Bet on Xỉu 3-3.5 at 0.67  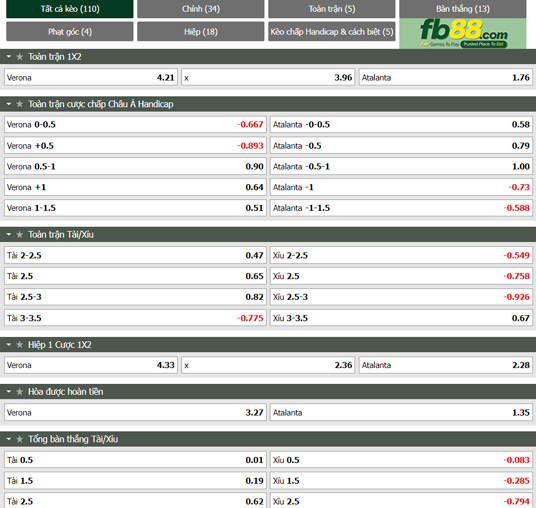[x=401, y=318]
